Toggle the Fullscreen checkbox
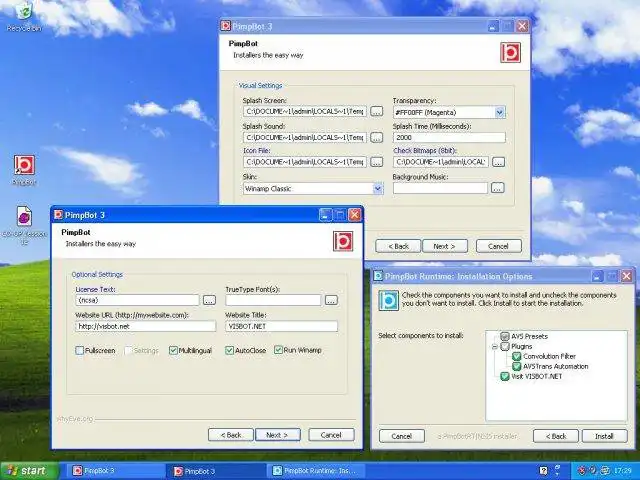640x480 pixels. pyautogui.click(x=80, y=350)
